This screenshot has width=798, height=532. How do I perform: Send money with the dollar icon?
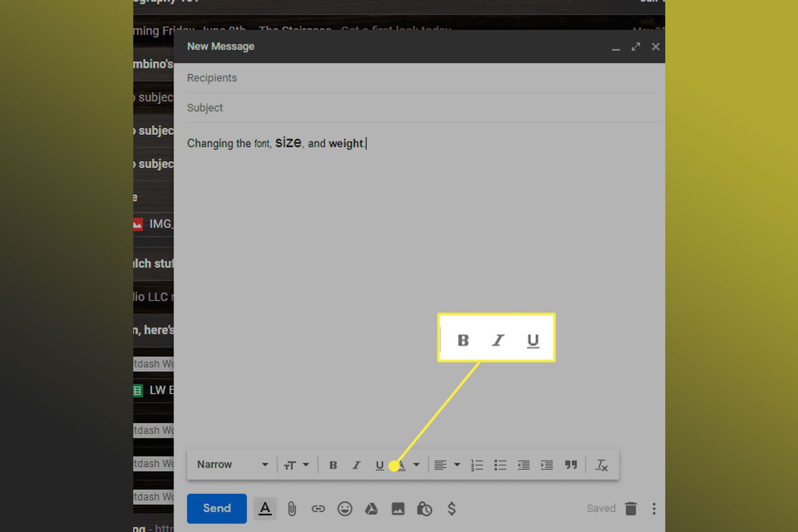tap(451, 509)
